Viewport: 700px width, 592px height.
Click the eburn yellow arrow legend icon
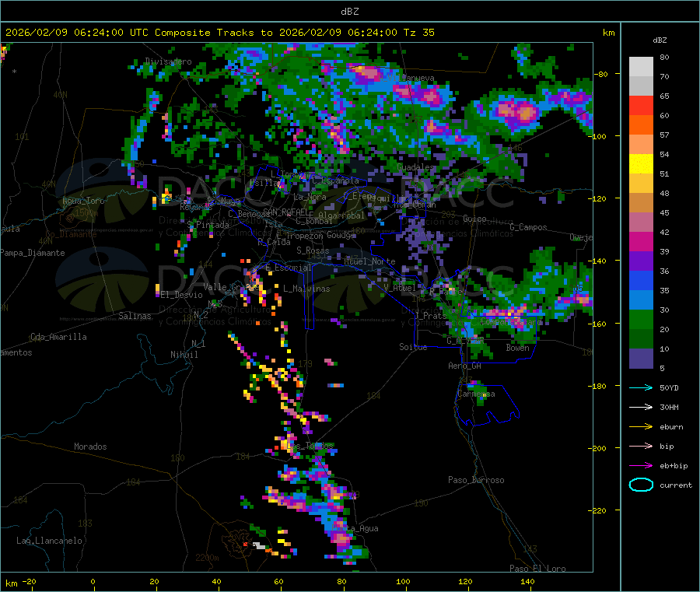[641, 427]
